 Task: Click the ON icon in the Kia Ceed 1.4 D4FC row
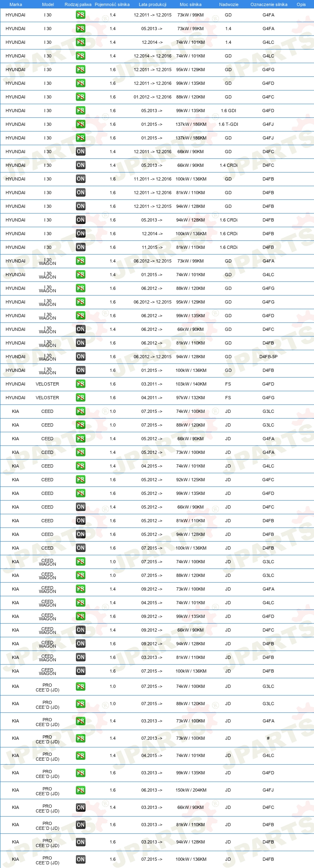(81, 507)
